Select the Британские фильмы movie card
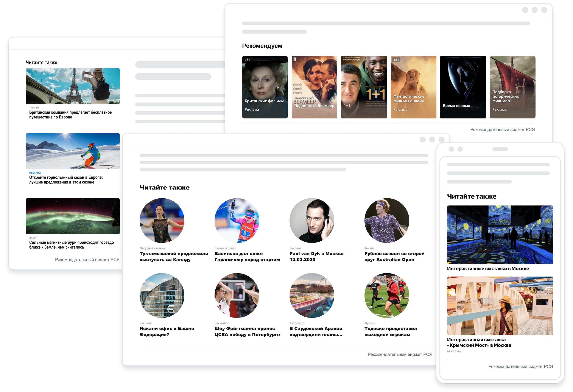This screenshot has height=392, width=573. point(265,87)
